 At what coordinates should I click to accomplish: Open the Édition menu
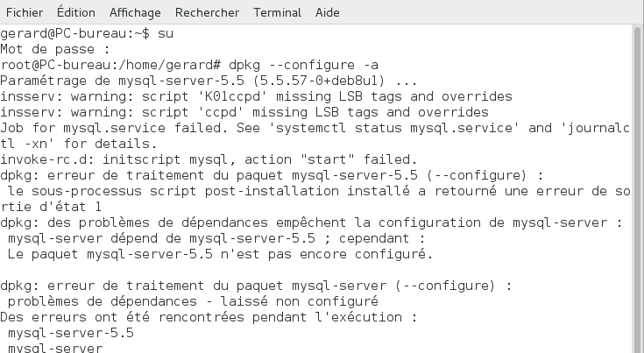point(76,12)
